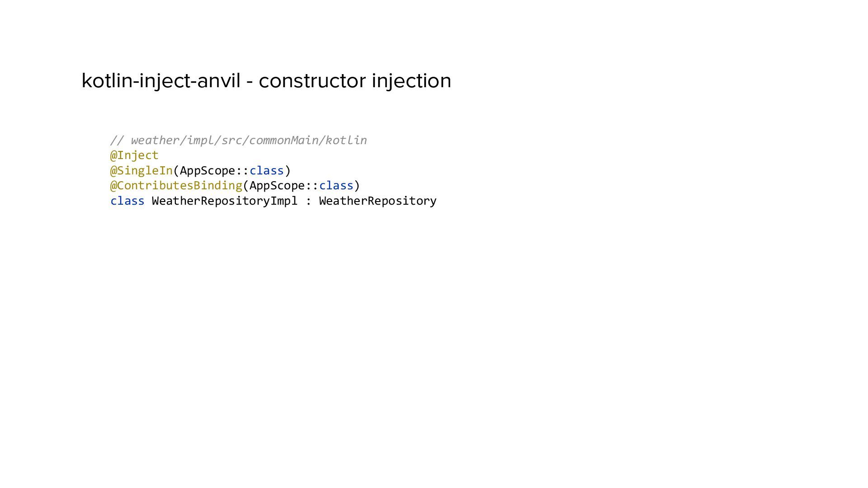
Task: Click the 'class' keyword starting the declaration line
Action: (127, 201)
